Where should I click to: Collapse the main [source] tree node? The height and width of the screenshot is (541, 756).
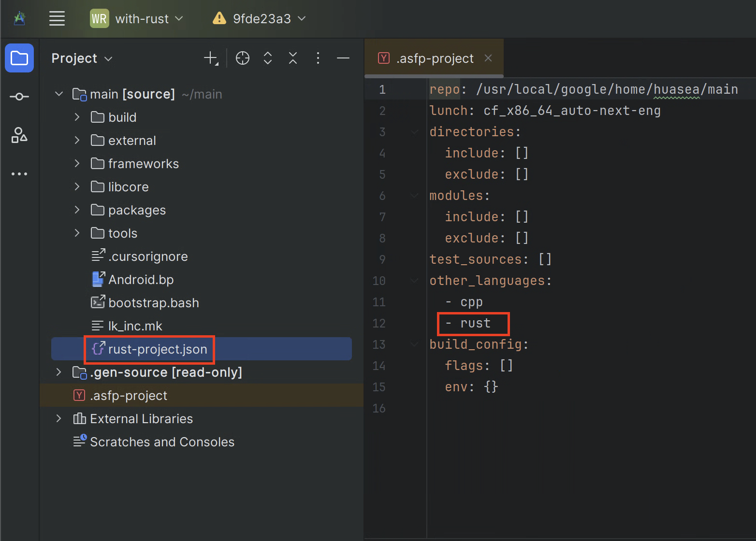tap(58, 94)
